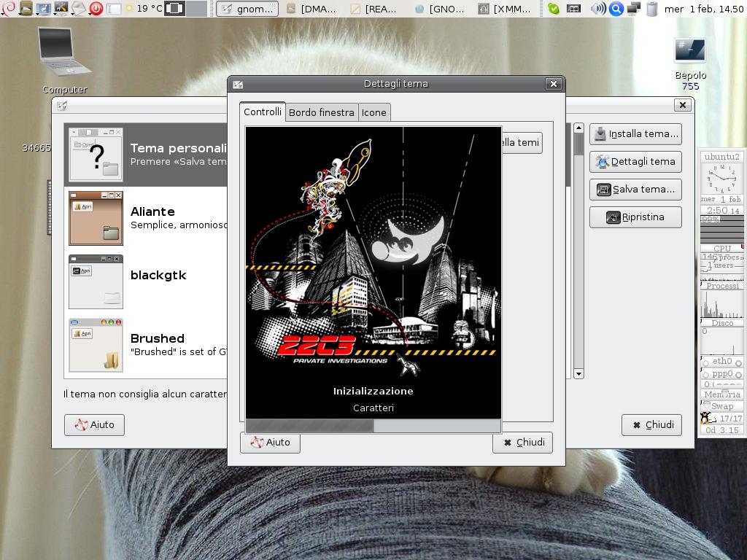Click the partially hidden '...lla temi' button
This screenshot has height=560, width=747.
pyautogui.click(x=522, y=142)
